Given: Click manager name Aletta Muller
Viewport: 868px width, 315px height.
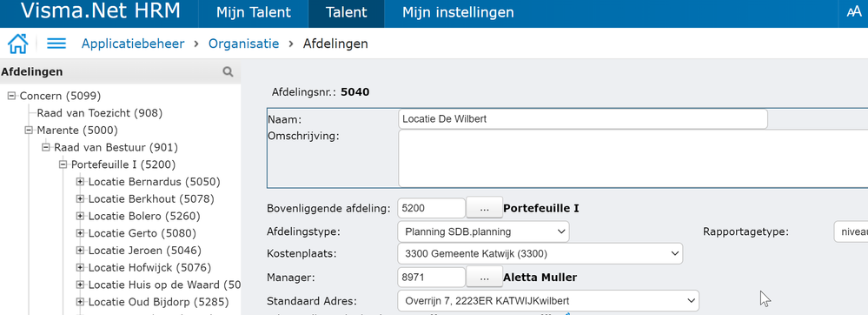Looking at the screenshot, I should coord(540,278).
